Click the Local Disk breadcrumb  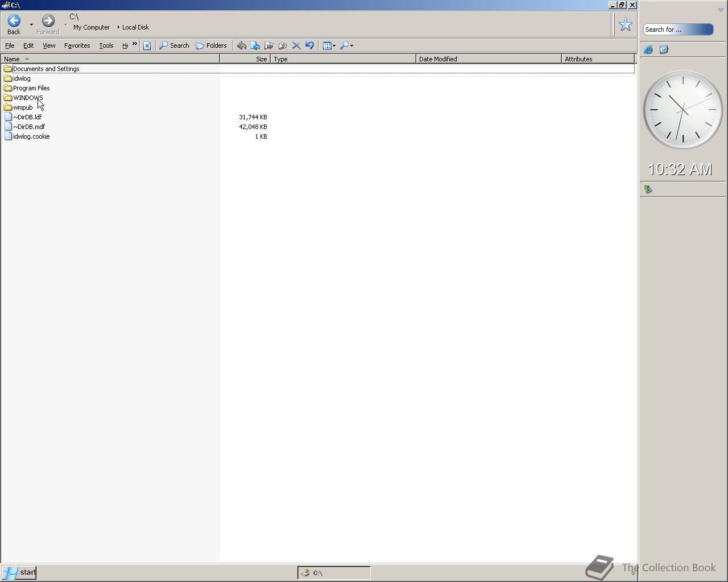click(x=135, y=27)
